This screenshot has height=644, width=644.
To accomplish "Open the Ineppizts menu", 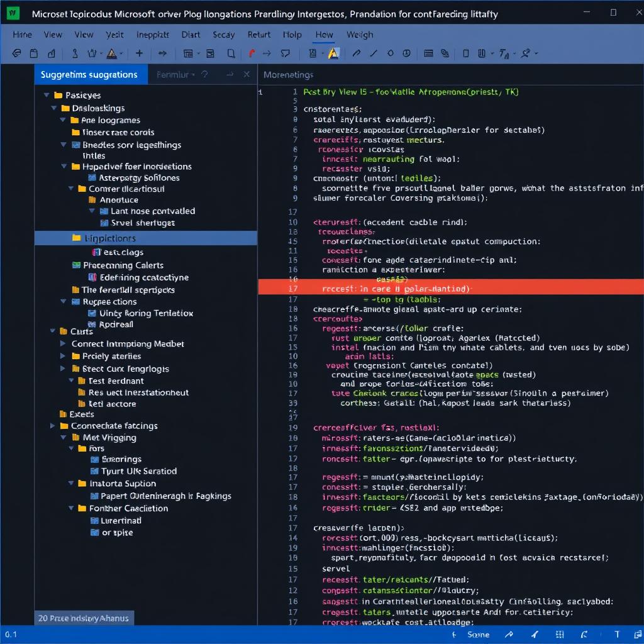I will pos(152,35).
